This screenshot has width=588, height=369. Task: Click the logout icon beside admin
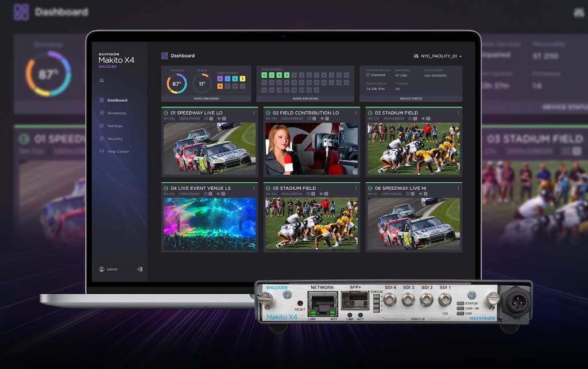[140, 269]
